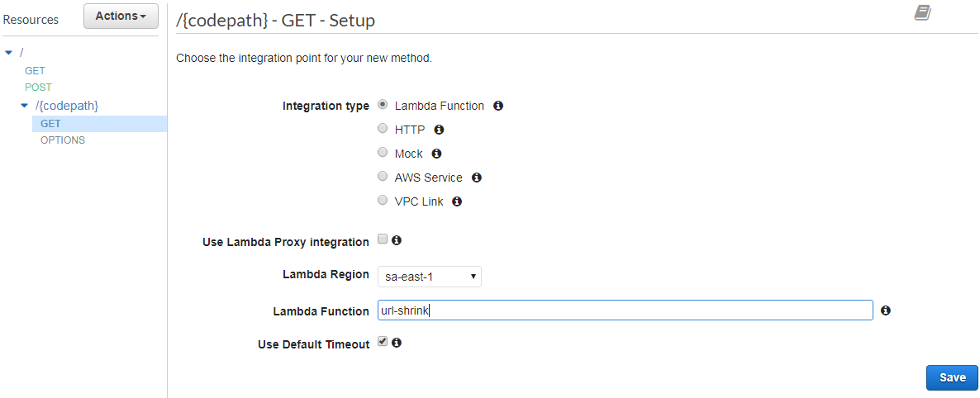Click info icon for Lambda Proxy integration

(397, 240)
